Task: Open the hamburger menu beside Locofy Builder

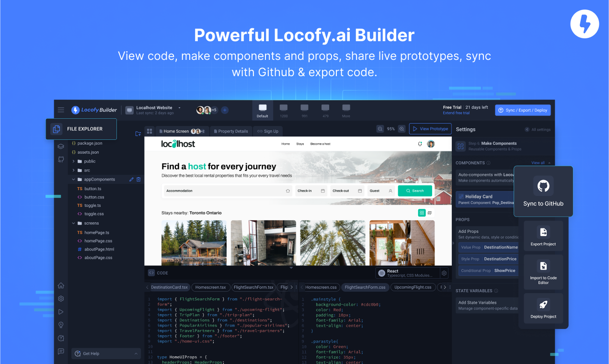Action: tap(61, 110)
